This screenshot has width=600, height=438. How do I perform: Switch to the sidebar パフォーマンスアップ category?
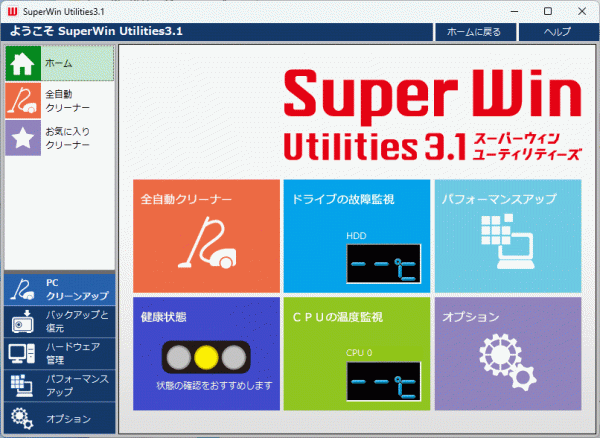[60, 386]
